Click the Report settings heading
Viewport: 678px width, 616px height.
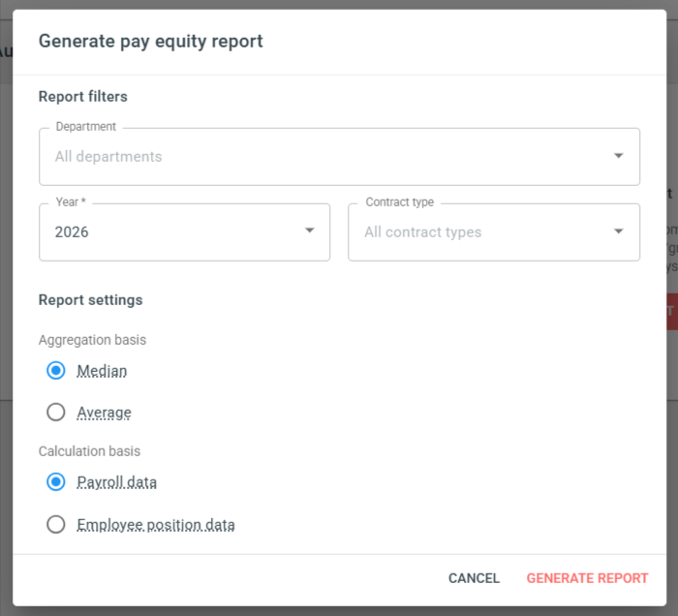(x=90, y=300)
